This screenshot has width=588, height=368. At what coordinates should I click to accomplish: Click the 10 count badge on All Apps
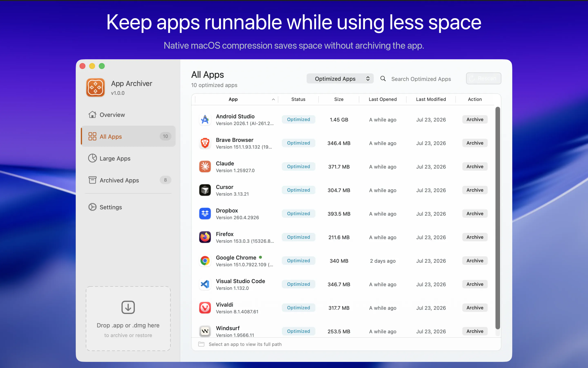coord(165,136)
